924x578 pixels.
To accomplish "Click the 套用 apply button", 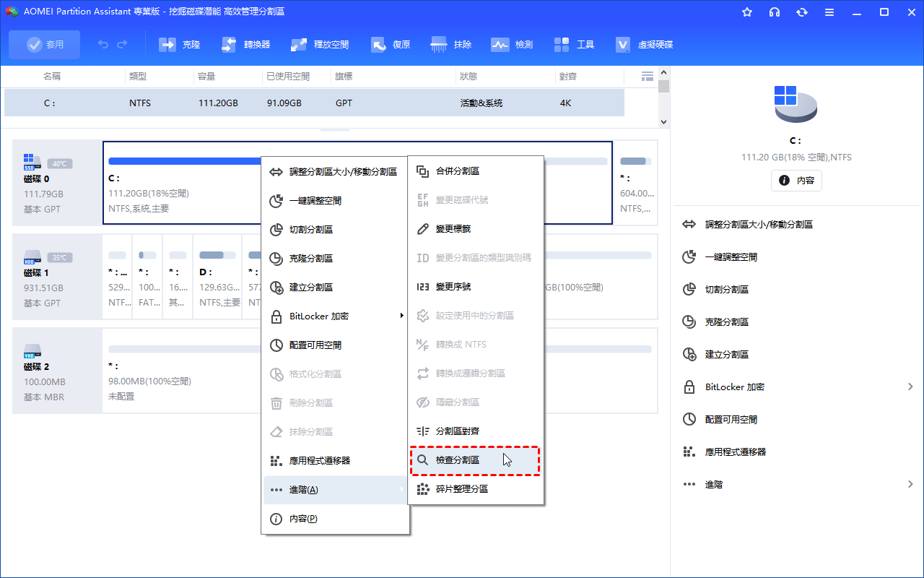I will tap(45, 45).
